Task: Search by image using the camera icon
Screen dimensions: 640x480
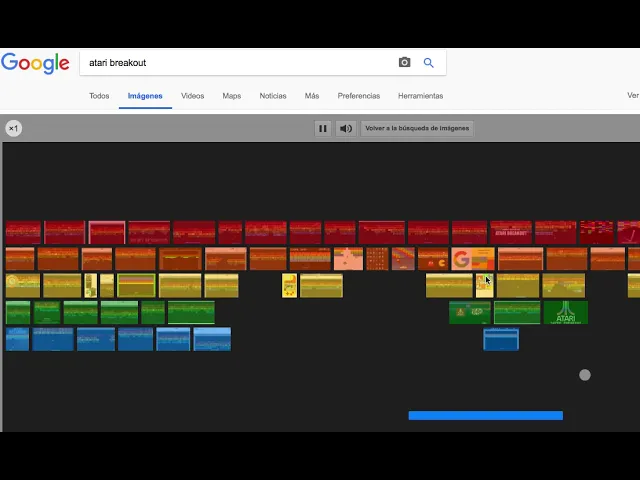Action: pos(404,62)
